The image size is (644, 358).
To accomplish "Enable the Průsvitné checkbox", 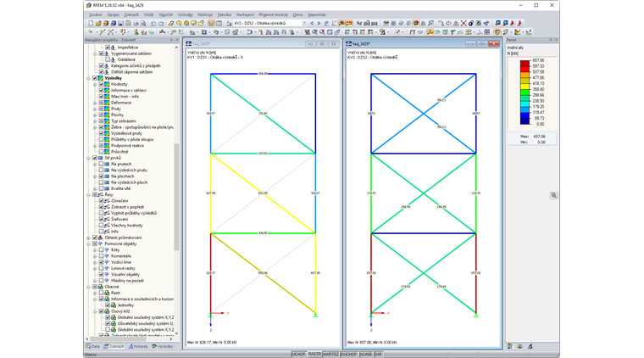I will point(101,152).
